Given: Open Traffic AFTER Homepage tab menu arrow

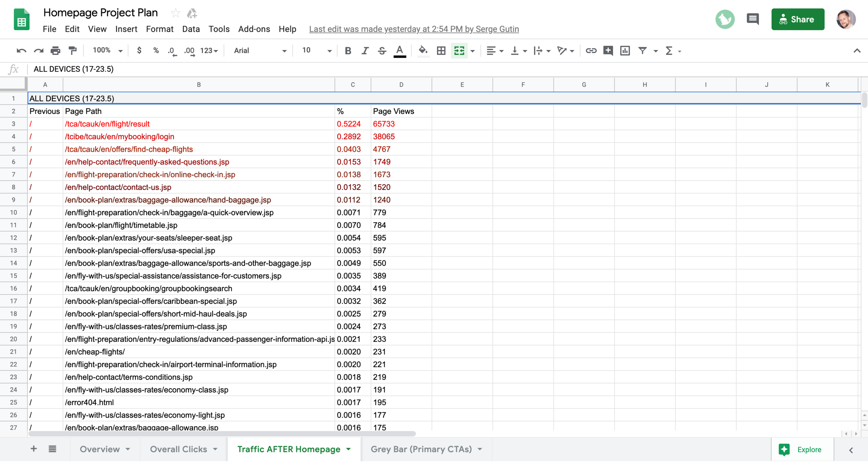Looking at the screenshot, I should coord(348,449).
